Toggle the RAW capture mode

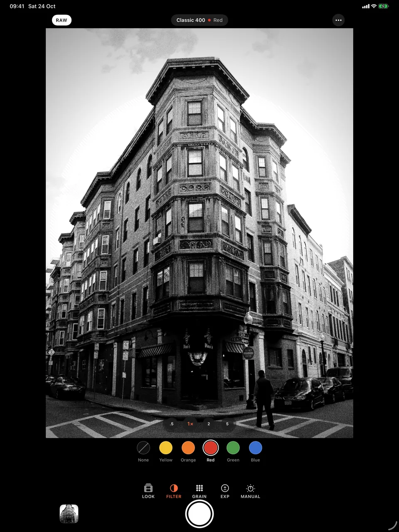(62, 20)
